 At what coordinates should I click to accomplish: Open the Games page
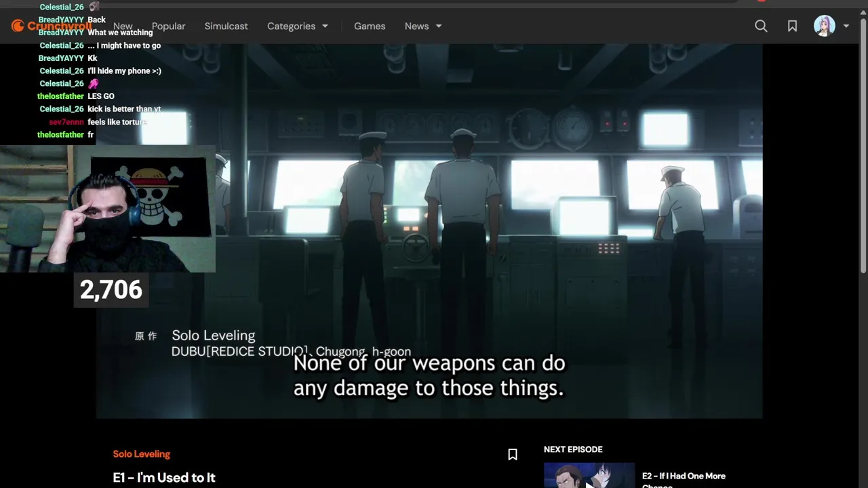(370, 26)
